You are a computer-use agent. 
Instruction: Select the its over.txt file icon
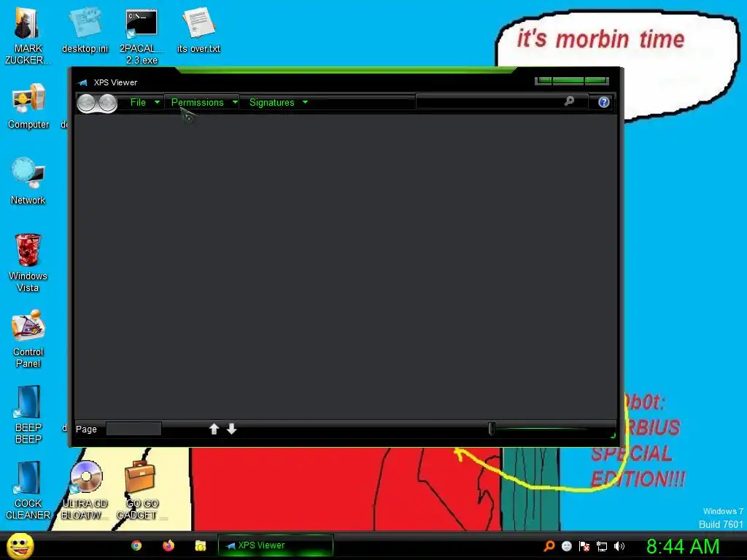[198, 29]
